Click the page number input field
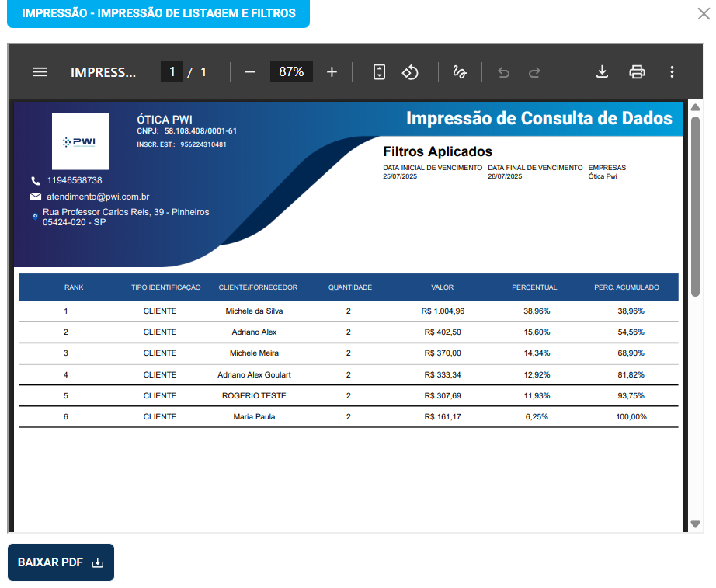The height and width of the screenshot is (588, 716). click(x=172, y=72)
